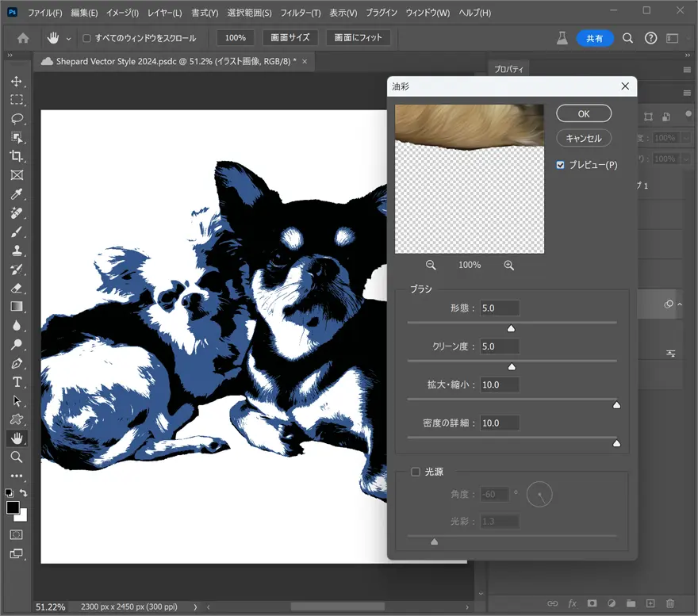Select the Zoom tool in toolbar

(x=16, y=457)
